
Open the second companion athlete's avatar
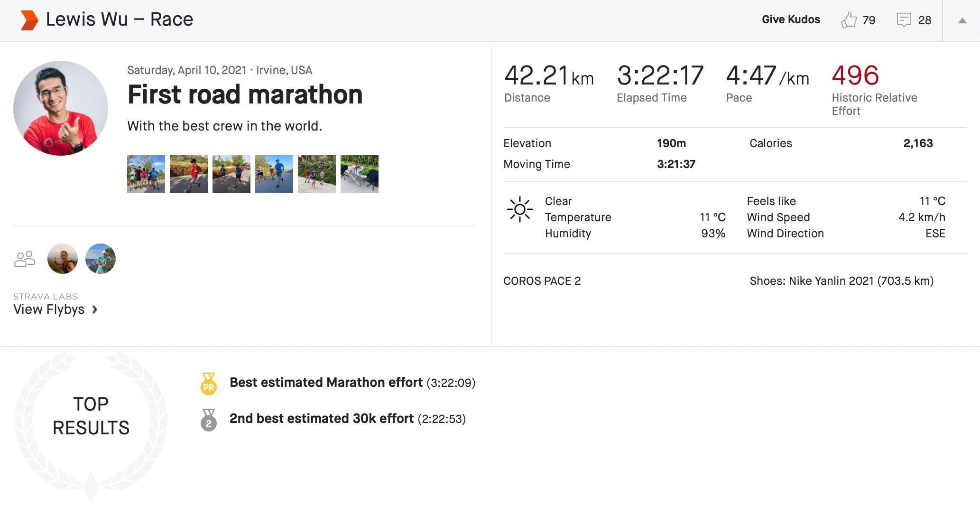pos(101,259)
